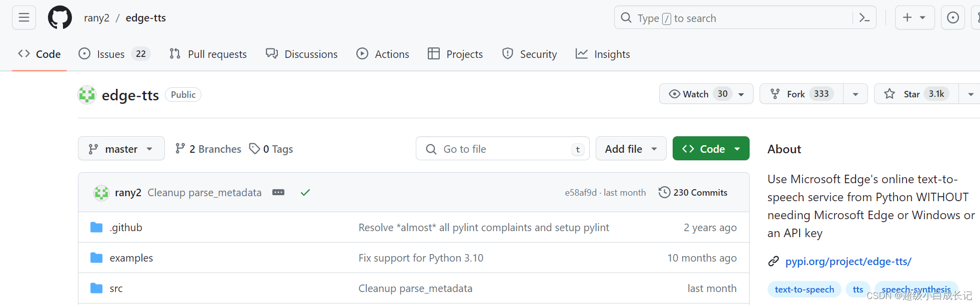Go to the Insights tab

click(603, 54)
